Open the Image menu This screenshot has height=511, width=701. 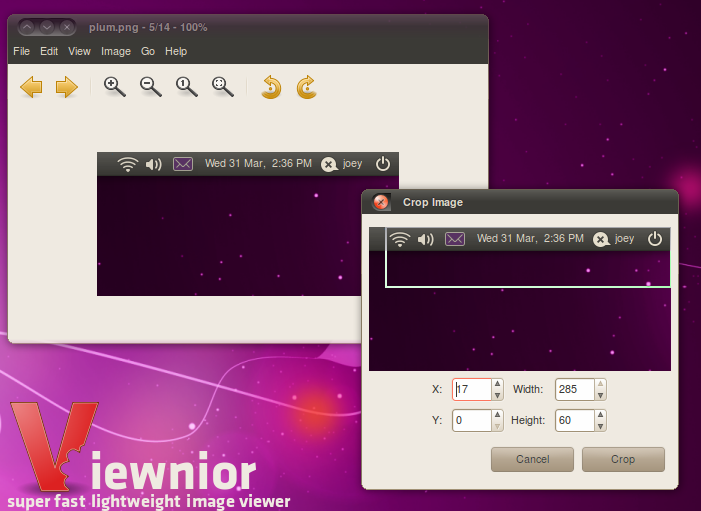point(116,51)
